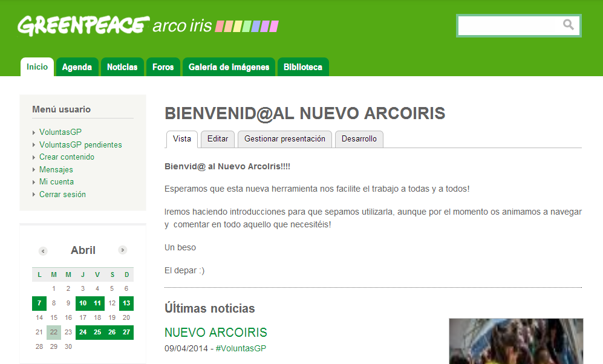The width and height of the screenshot is (603, 364).
Task: Open the Agenda tab
Action: coord(77,67)
